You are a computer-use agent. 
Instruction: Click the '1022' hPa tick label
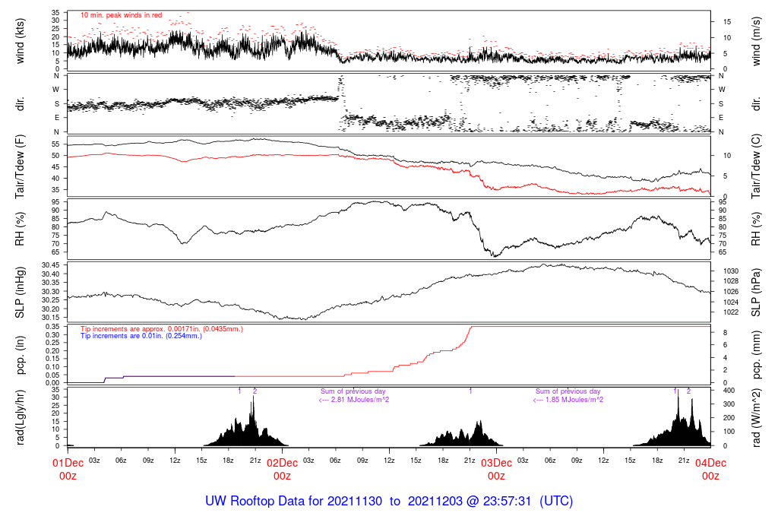coord(731,312)
